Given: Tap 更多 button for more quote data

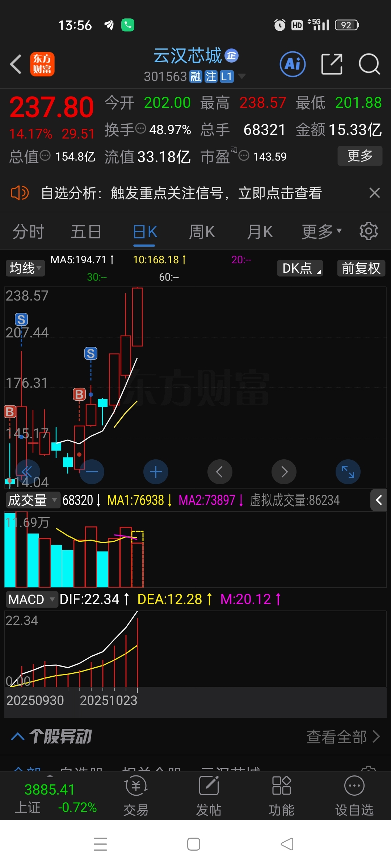Looking at the screenshot, I should pyautogui.click(x=360, y=156).
